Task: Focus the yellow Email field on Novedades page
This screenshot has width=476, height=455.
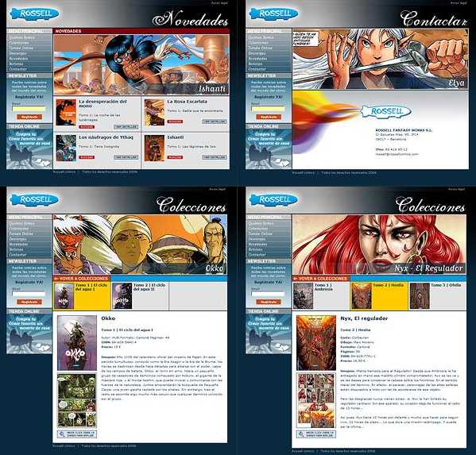Action: [x=29, y=109]
